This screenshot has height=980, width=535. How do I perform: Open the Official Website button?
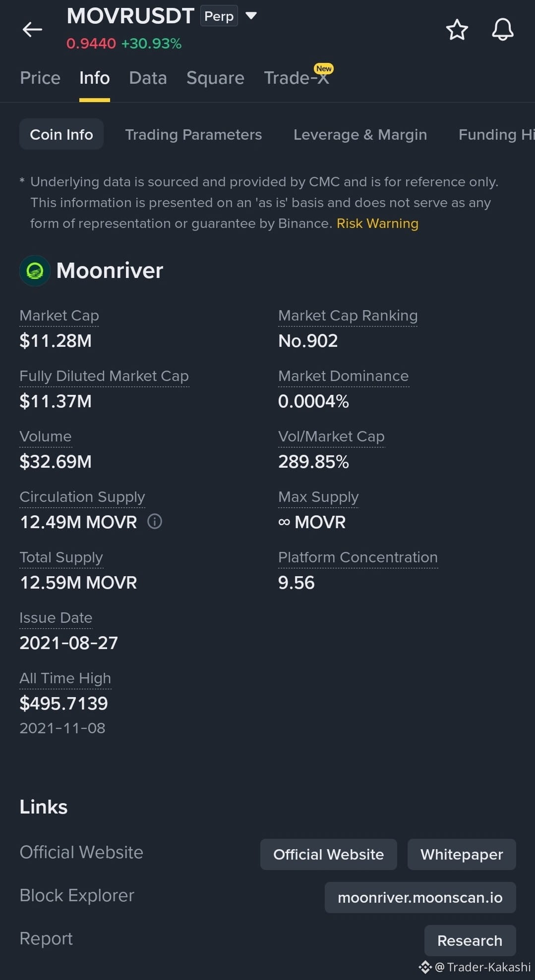coord(328,854)
